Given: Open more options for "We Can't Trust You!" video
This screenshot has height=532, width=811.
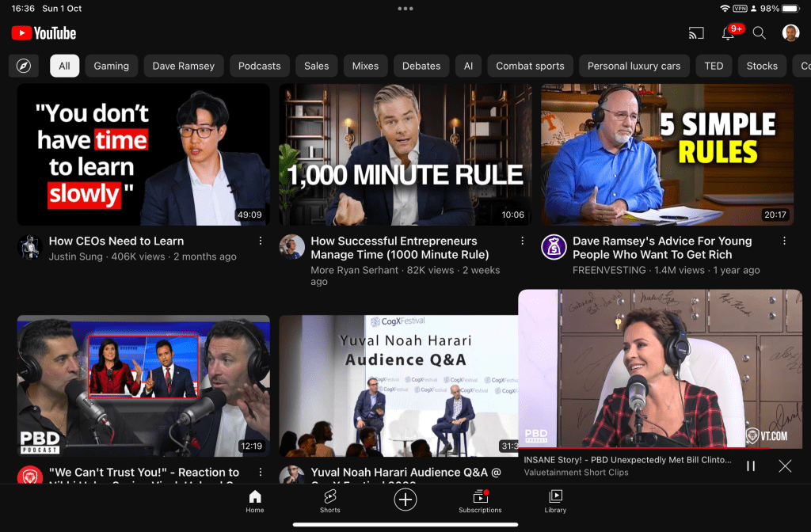Looking at the screenshot, I should tap(260, 472).
